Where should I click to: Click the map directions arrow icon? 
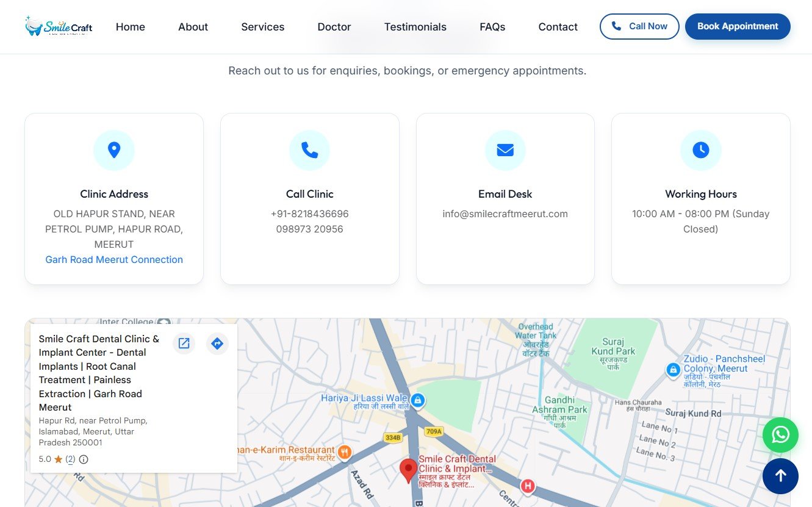click(x=217, y=343)
